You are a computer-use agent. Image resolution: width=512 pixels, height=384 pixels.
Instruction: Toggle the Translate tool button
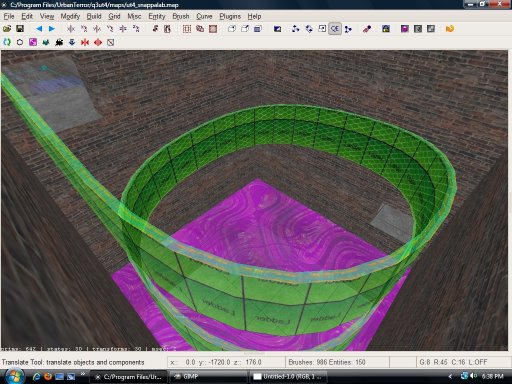pos(295,29)
